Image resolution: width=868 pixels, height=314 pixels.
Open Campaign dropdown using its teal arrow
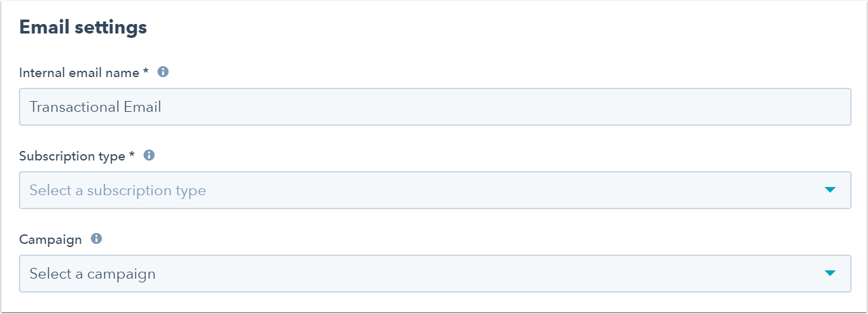pos(830,274)
